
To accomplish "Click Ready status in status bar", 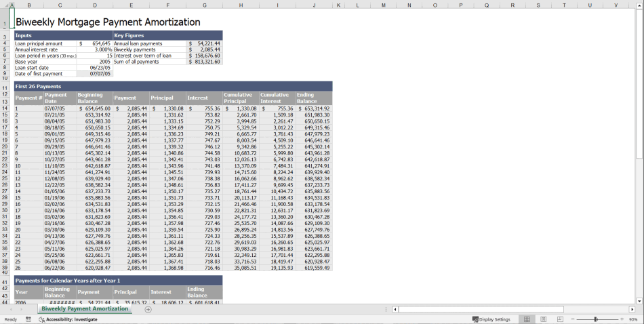I will [x=11, y=319].
